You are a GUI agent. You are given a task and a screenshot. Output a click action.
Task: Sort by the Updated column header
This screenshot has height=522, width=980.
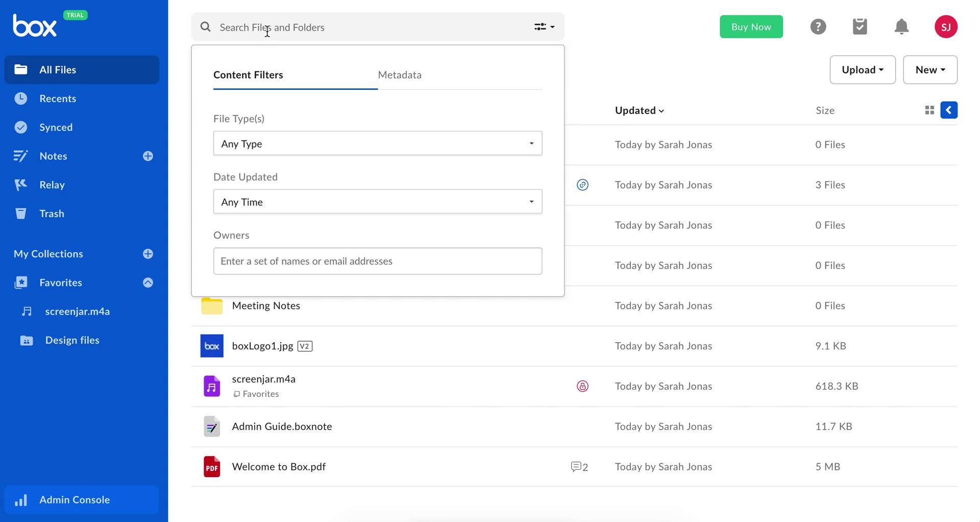point(640,110)
